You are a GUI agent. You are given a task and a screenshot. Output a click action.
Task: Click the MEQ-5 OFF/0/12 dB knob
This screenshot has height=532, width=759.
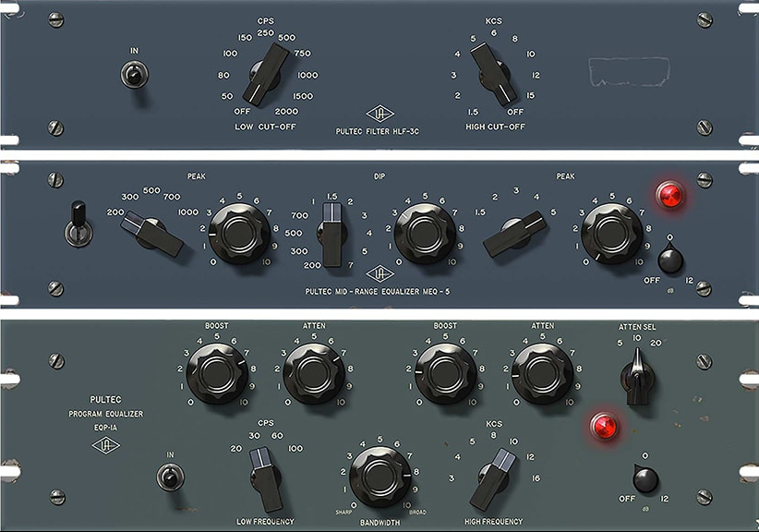[670, 259]
